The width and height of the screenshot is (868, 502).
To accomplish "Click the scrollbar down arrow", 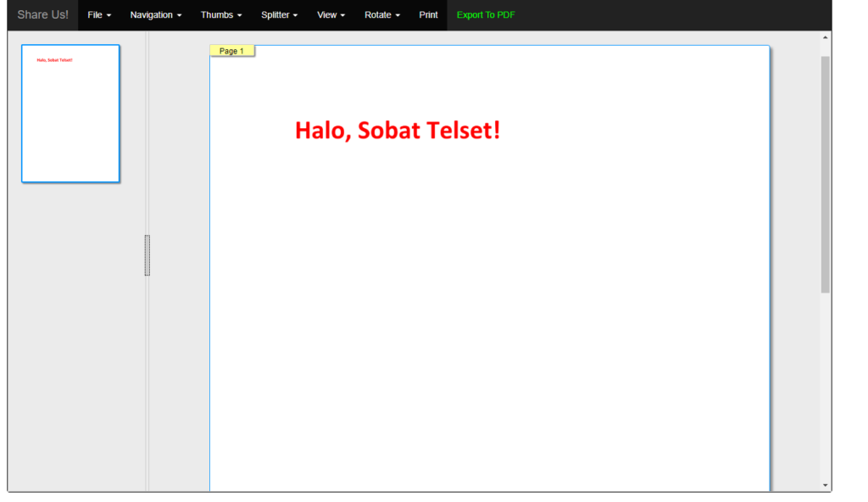I will (825, 484).
